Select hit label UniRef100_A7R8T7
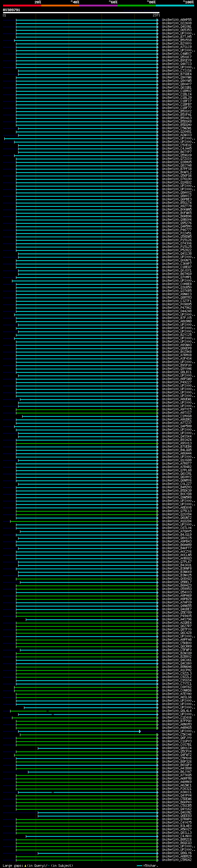 tap(177, 464)
